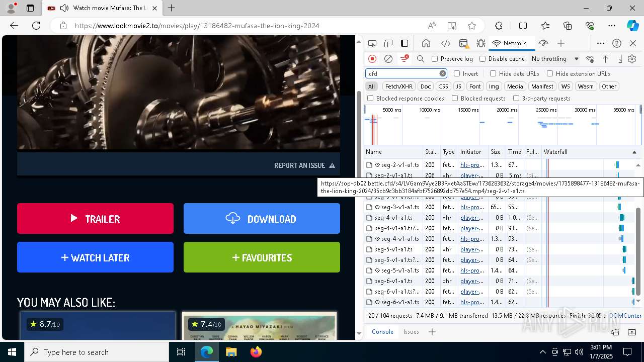Filter requests by Fetch/XHR
Image resolution: width=644 pixels, height=362 pixels.
click(x=399, y=86)
